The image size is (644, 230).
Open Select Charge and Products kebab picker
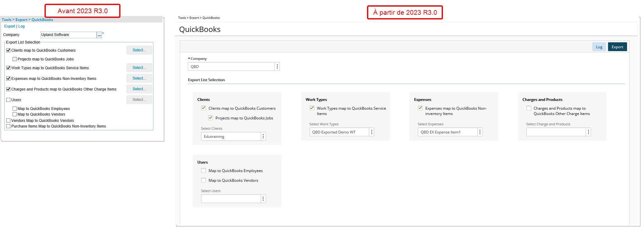click(x=588, y=132)
